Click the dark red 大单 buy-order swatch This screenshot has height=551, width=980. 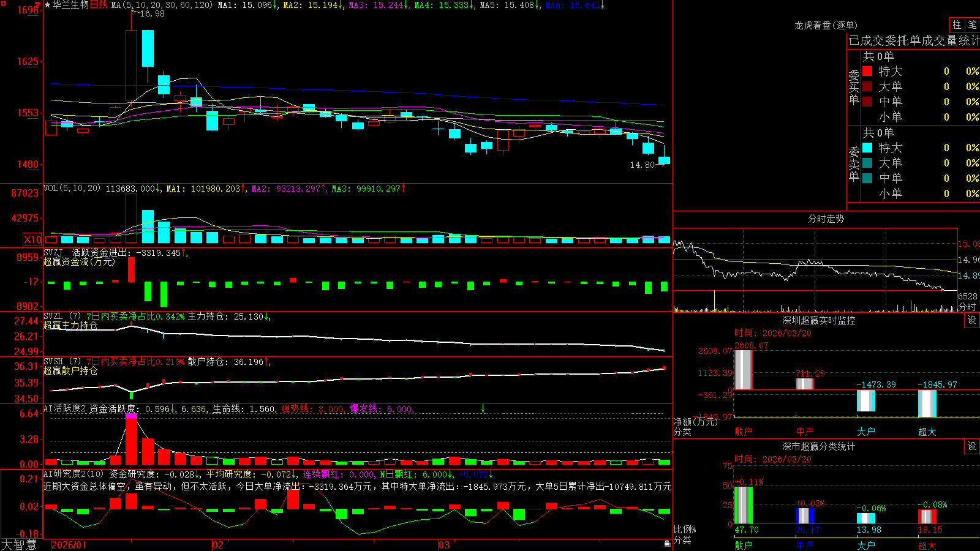click(x=867, y=86)
